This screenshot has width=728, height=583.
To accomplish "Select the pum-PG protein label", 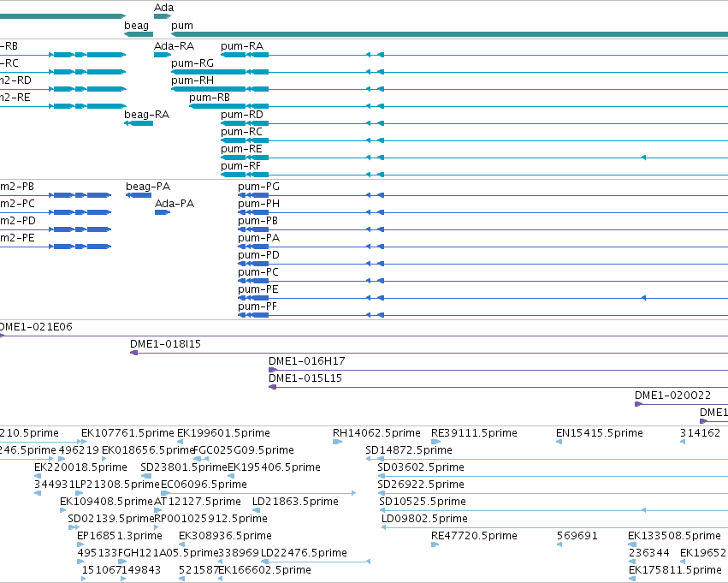I will point(258,187).
